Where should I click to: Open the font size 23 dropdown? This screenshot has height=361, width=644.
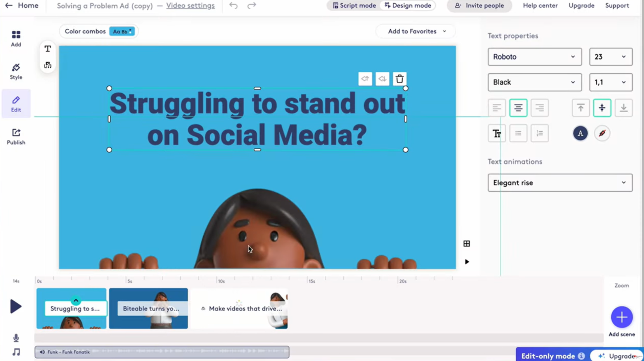coord(611,57)
